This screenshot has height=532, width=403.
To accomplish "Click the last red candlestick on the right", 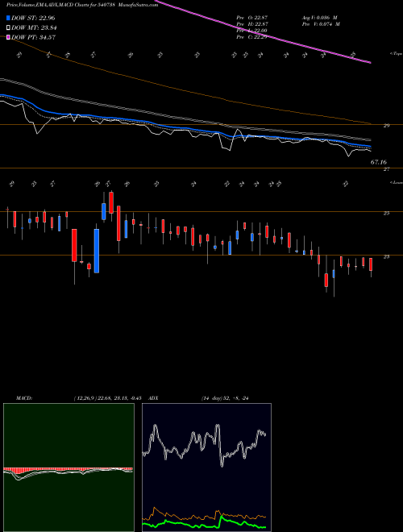I will click(x=371, y=264).
